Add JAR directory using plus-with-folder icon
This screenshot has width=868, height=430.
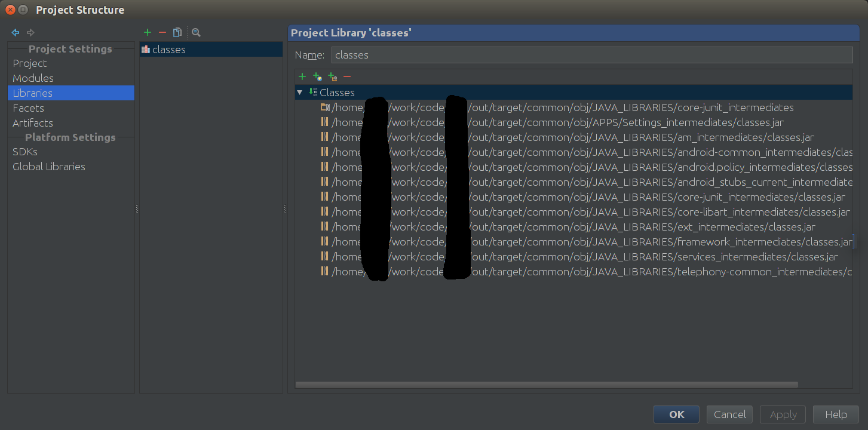[x=332, y=76]
